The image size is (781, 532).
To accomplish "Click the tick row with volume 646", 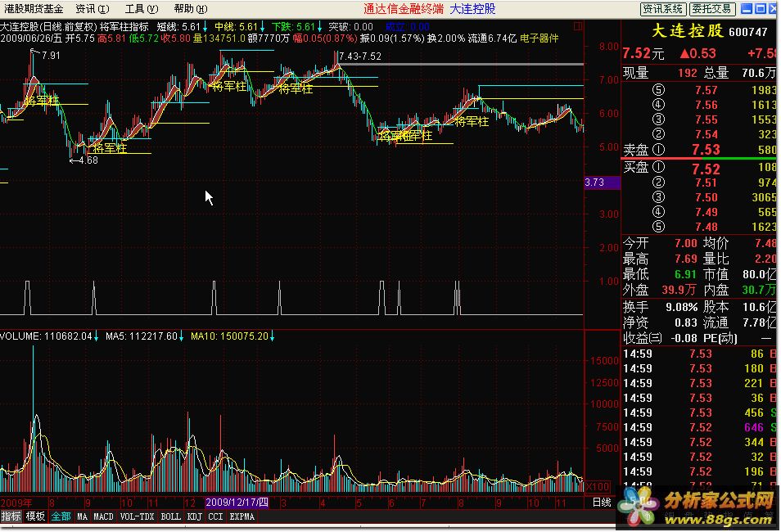I will coord(700,427).
